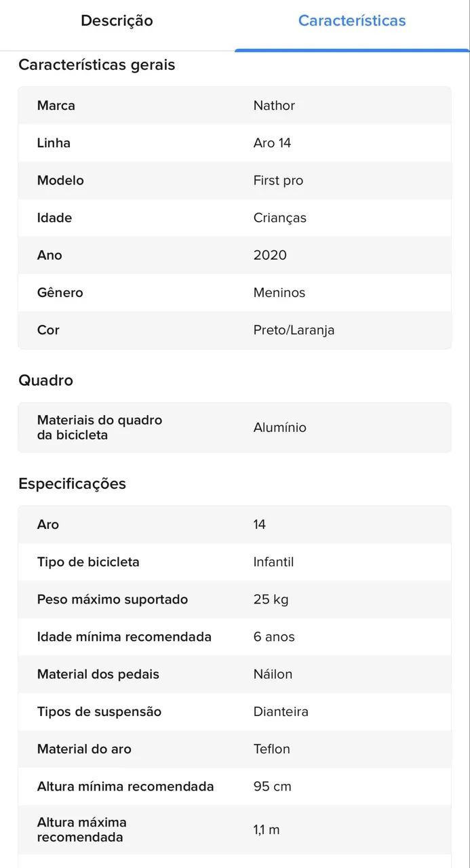Screen dimensions: 470x868
Task: Switch to the Descrição tab
Action: [117, 21]
